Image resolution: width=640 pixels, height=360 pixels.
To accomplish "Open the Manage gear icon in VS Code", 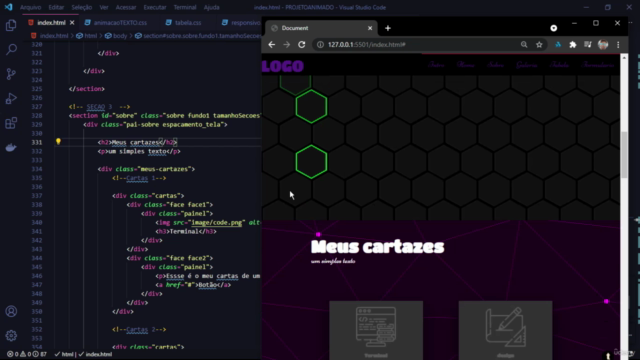I will (11, 336).
